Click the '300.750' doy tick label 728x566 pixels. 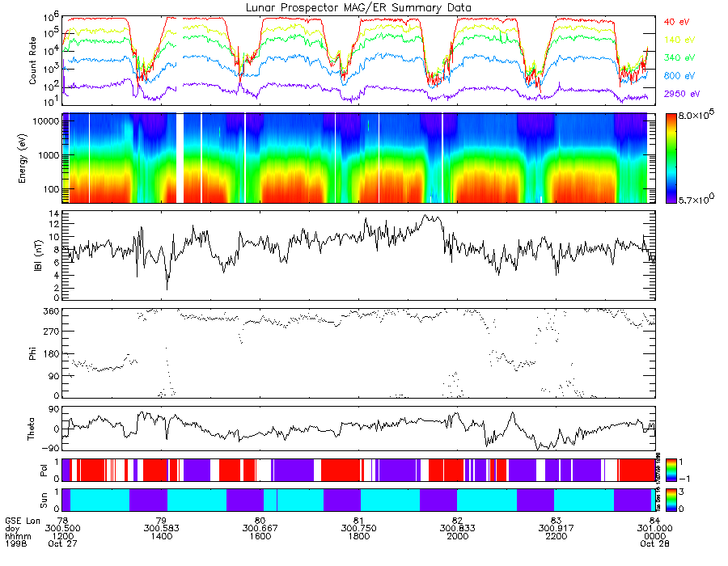358,529
